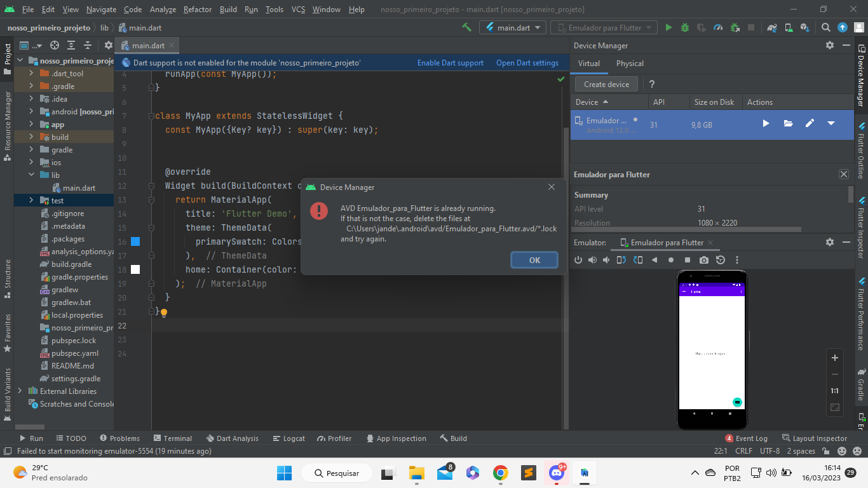The height and width of the screenshot is (488, 868).
Task: Click the Create device button
Action: (606, 84)
